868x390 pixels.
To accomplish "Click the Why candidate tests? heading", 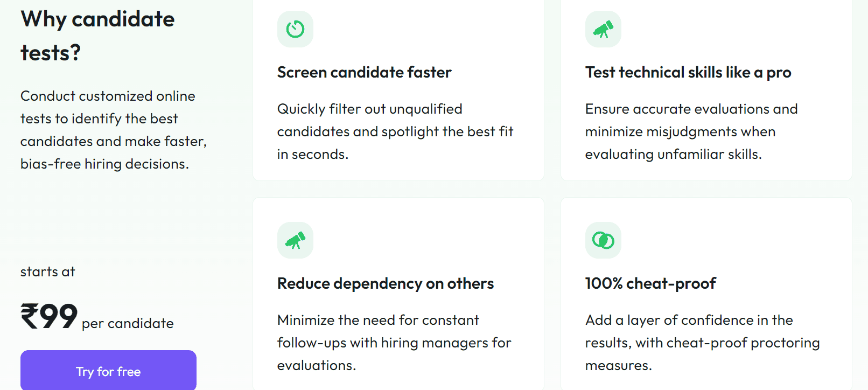I will pos(97,36).
